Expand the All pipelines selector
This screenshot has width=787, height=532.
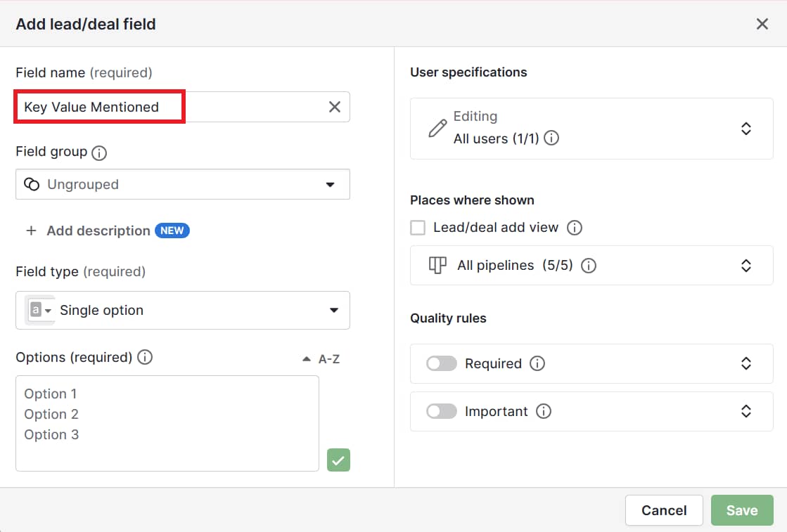(746, 266)
